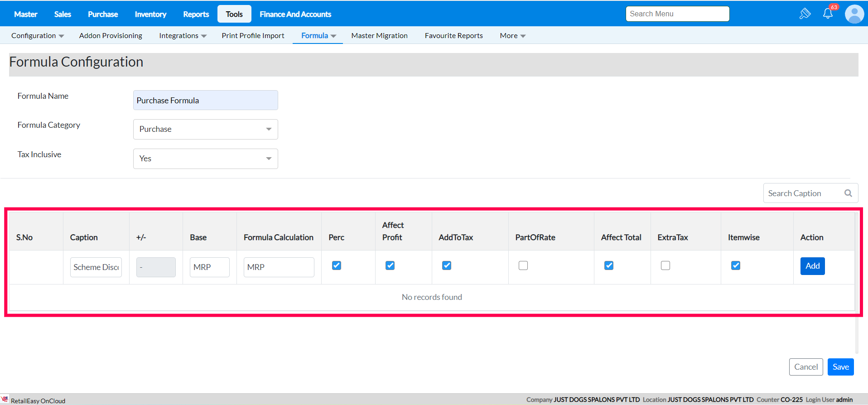This screenshot has width=868, height=405.
Task: Select the Tools menu tab
Action: click(x=234, y=14)
